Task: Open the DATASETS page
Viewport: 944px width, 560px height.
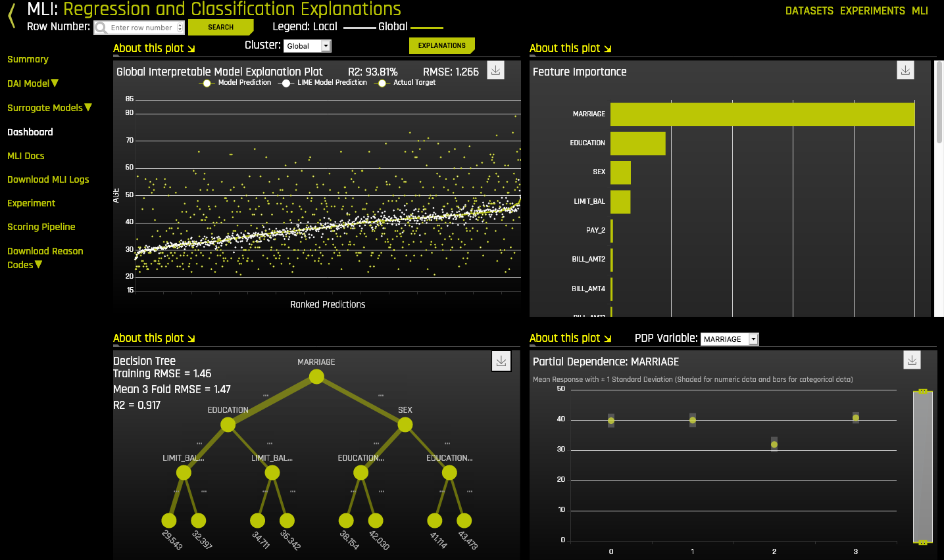Action: point(809,11)
